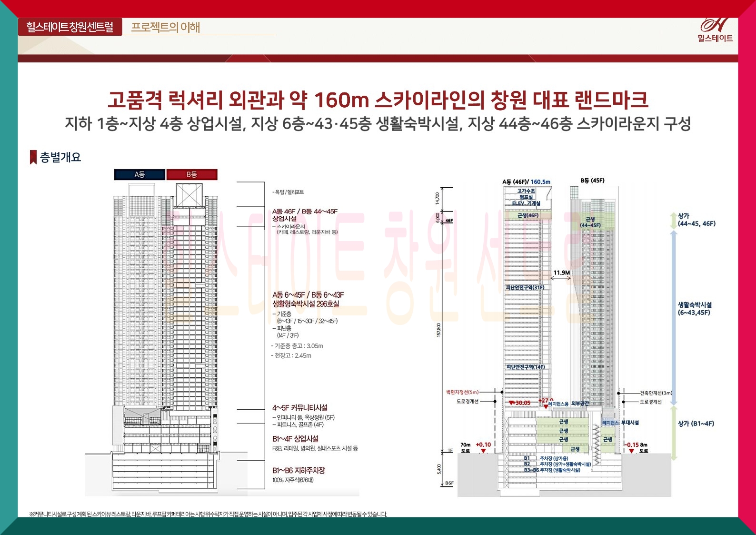This screenshot has height=535, width=756.
Task: Click 주차장 (상가용) at B1
Action: [554, 458]
